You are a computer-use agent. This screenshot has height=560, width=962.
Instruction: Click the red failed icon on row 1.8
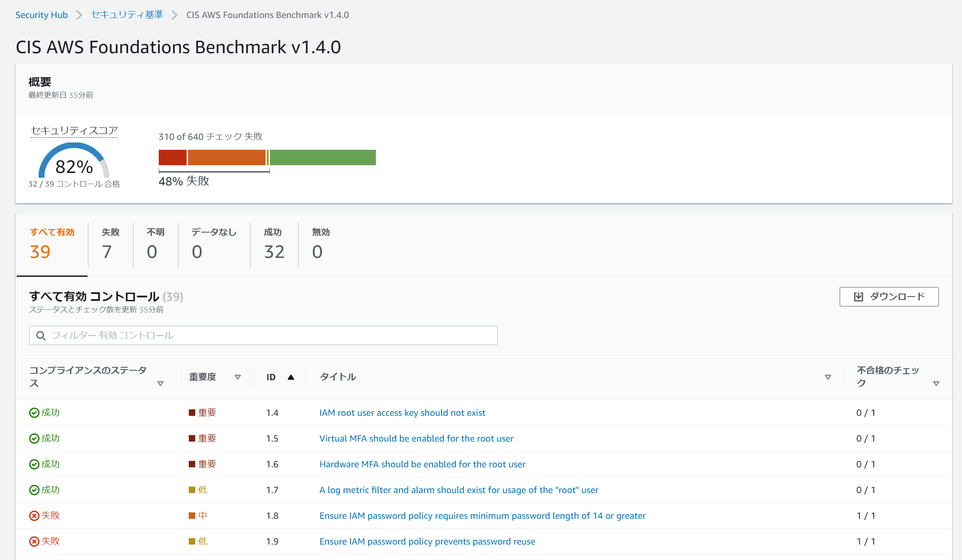pos(34,516)
